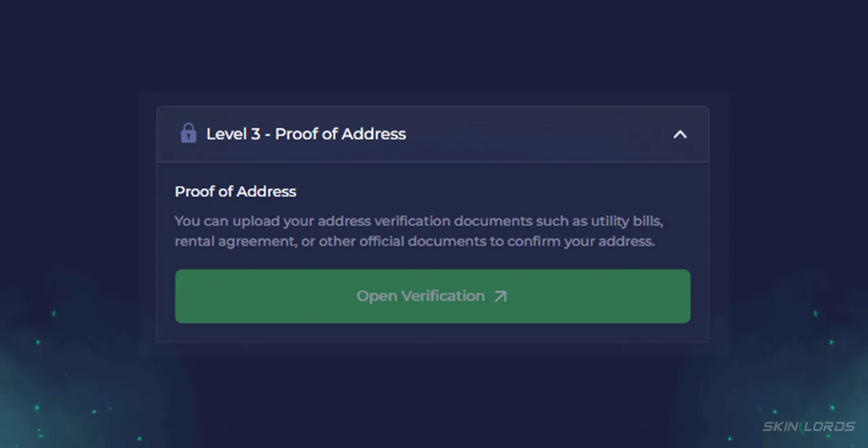This screenshot has height=448, width=868.
Task: Click the "Level 3 - Proof of Address" title
Action: (306, 134)
